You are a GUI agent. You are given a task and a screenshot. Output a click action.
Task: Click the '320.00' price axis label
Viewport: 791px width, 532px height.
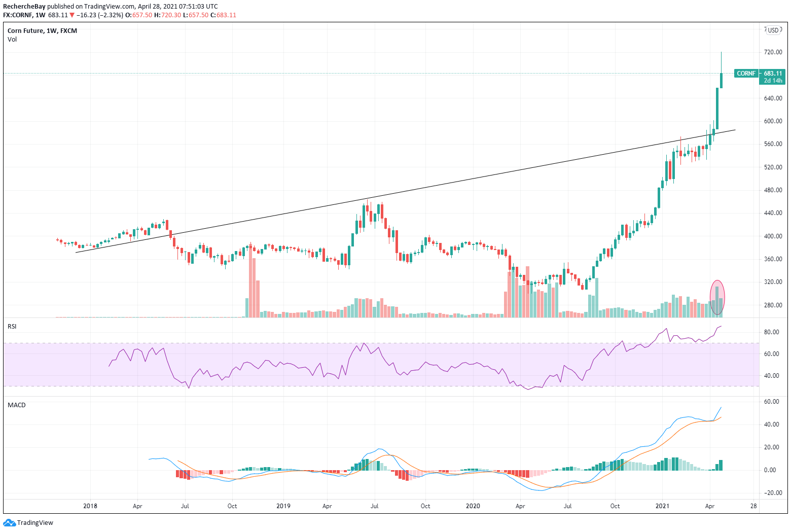pos(773,282)
